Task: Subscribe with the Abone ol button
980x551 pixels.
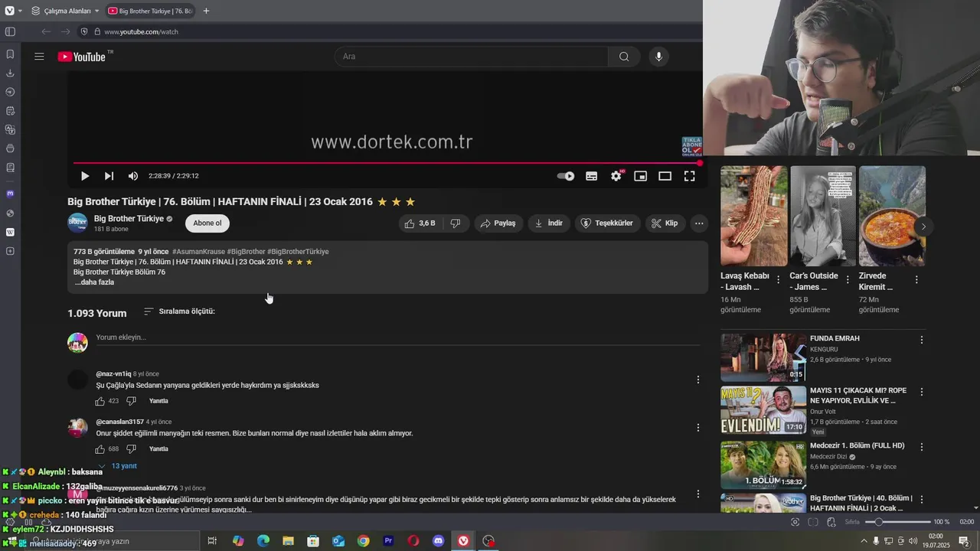Action: pyautogui.click(x=207, y=223)
